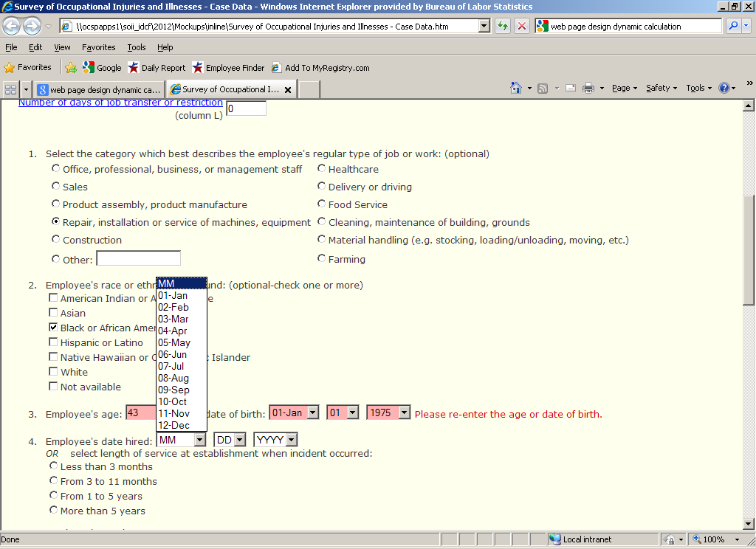Switch to the web page design tab

pyautogui.click(x=100, y=89)
